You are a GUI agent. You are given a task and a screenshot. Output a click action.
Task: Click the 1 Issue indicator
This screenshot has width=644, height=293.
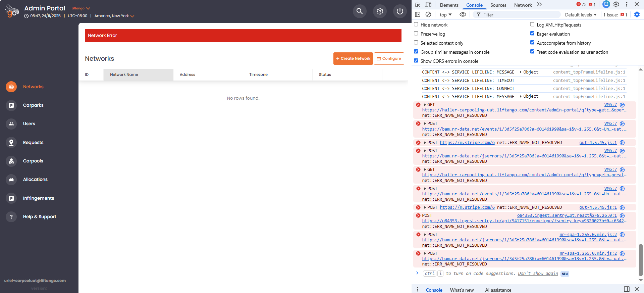(x=615, y=15)
